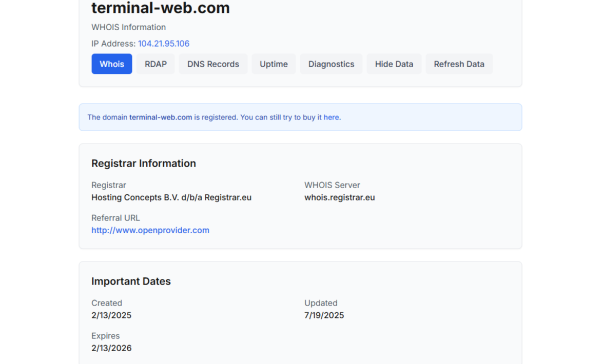Click the WHOIS Information subtitle
603x364 pixels.
point(128,27)
